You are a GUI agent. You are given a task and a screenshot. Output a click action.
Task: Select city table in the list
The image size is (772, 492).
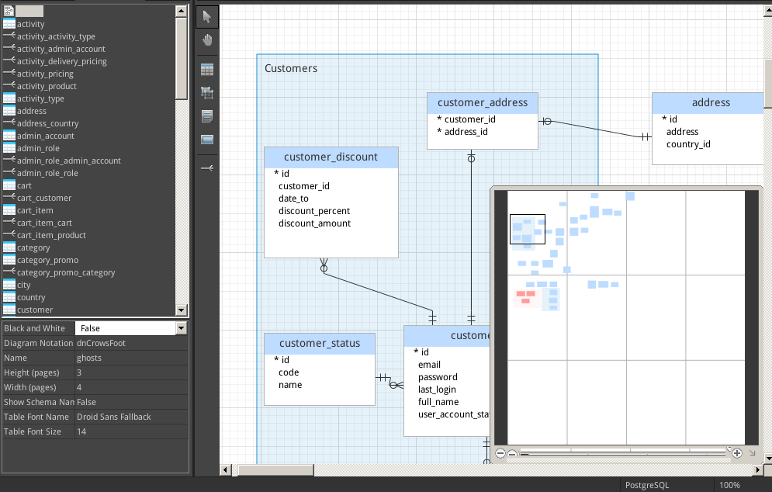tap(24, 285)
